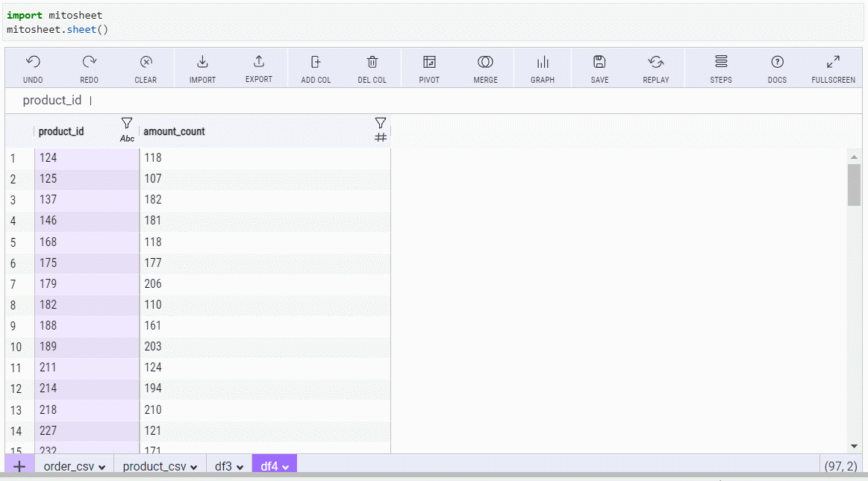
Task: Open the Graph tool
Action: click(543, 63)
